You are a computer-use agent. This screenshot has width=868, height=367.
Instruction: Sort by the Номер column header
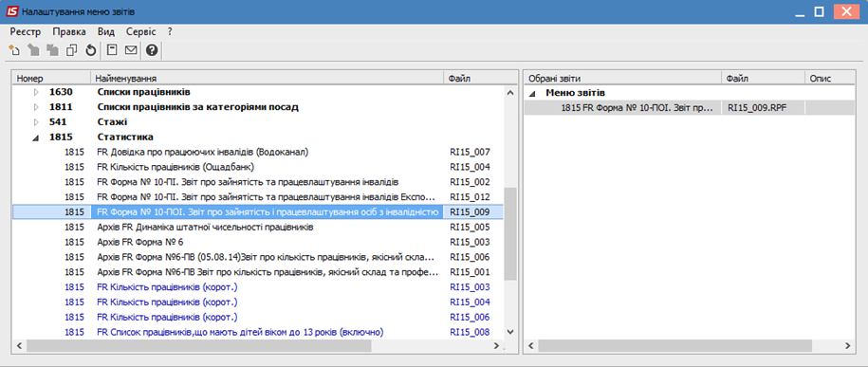click(51, 78)
